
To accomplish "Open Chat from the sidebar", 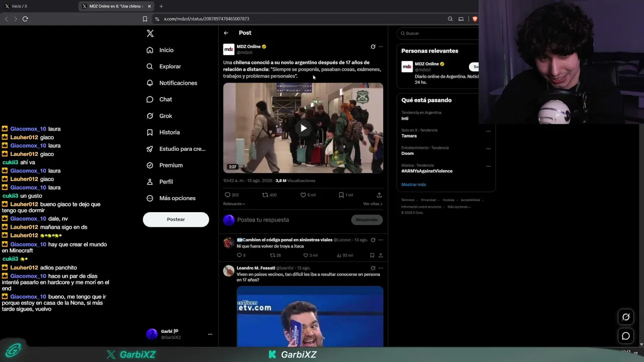I will [159, 100].
